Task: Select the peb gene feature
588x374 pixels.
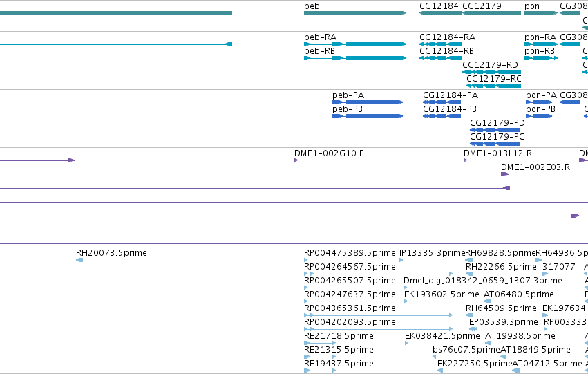Action: [x=355, y=13]
